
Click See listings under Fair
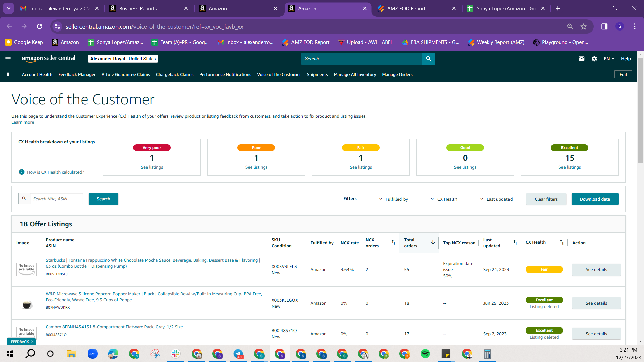pyautogui.click(x=361, y=167)
